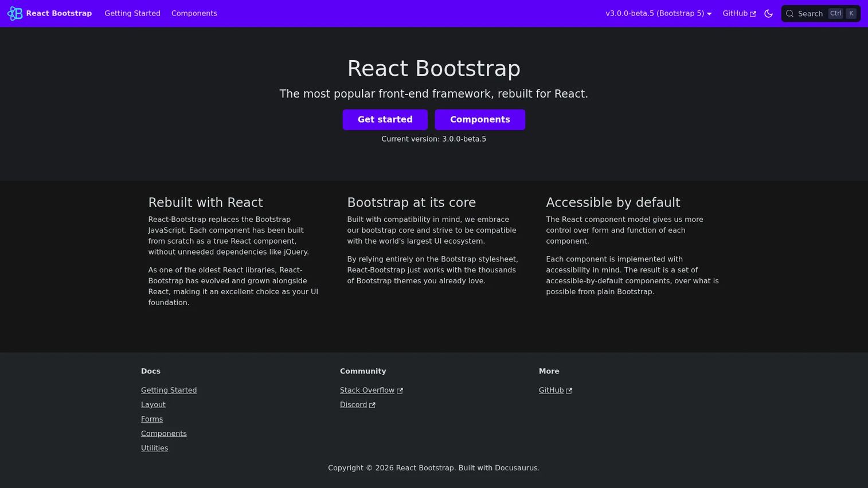868x488 pixels.
Task: Visit the Discord community link
Action: [358, 405]
